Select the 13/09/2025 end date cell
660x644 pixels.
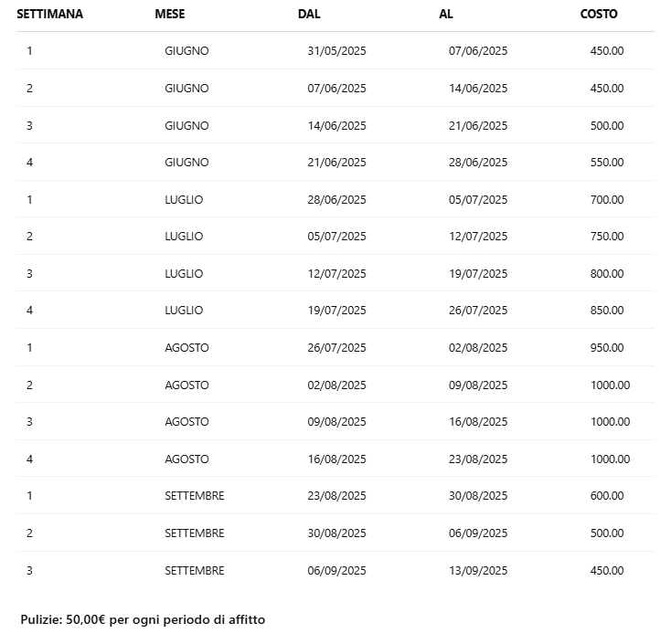pos(478,571)
